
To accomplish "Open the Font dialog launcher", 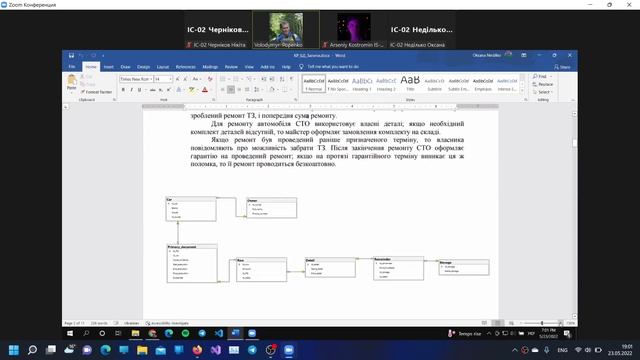I will coord(213,100).
